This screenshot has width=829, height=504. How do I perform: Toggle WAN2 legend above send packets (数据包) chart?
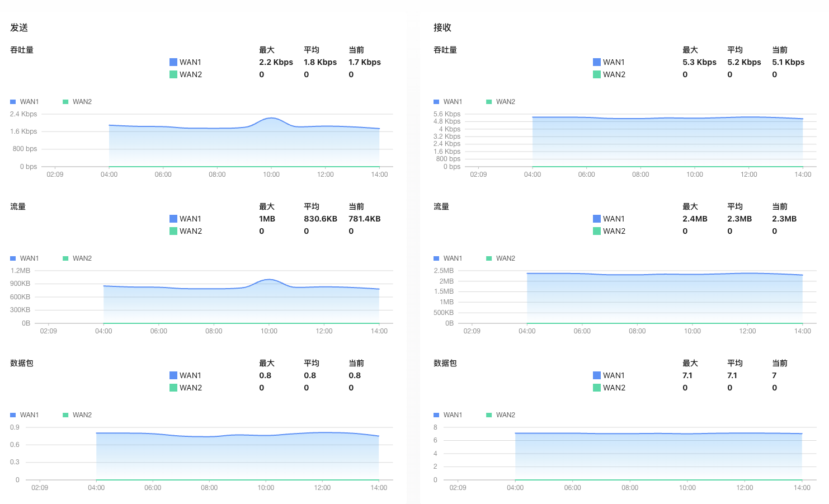click(77, 415)
